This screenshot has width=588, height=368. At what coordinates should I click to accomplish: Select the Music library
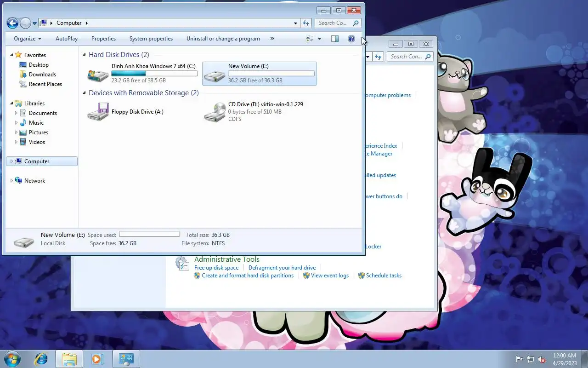(36, 123)
